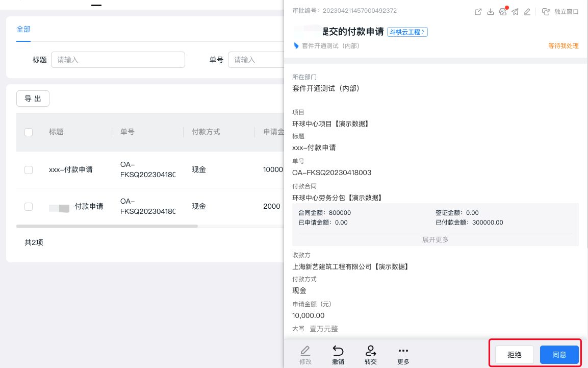The width and height of the screenshot is (588, 368).
Task: Click the 拒绝 reject button
Action: [x=514, y=355]
